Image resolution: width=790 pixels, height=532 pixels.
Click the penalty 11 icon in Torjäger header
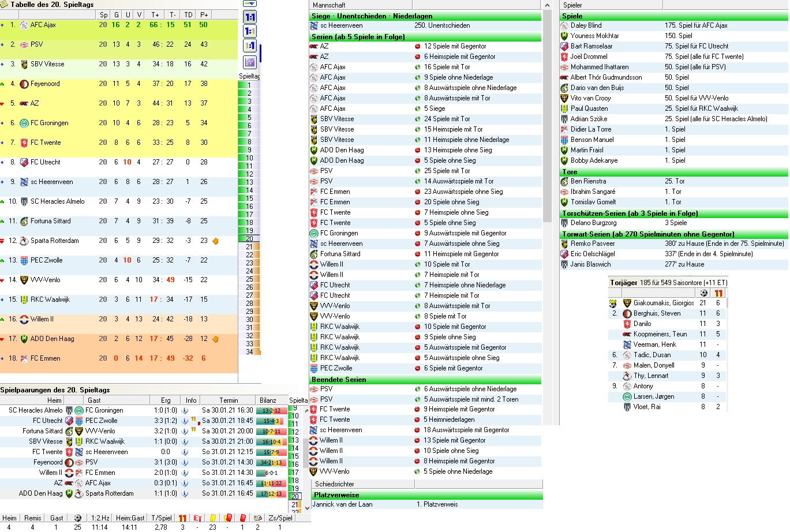[718, 293]
